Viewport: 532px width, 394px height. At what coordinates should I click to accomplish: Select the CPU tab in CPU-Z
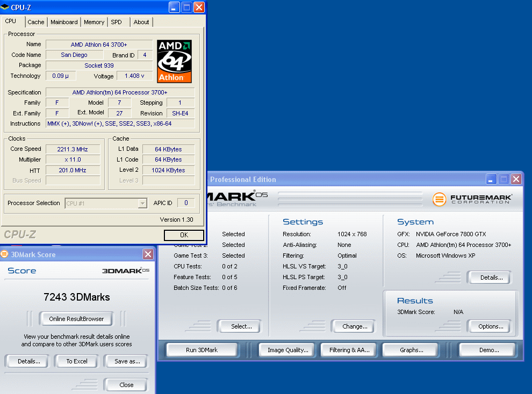pos(11,21)
